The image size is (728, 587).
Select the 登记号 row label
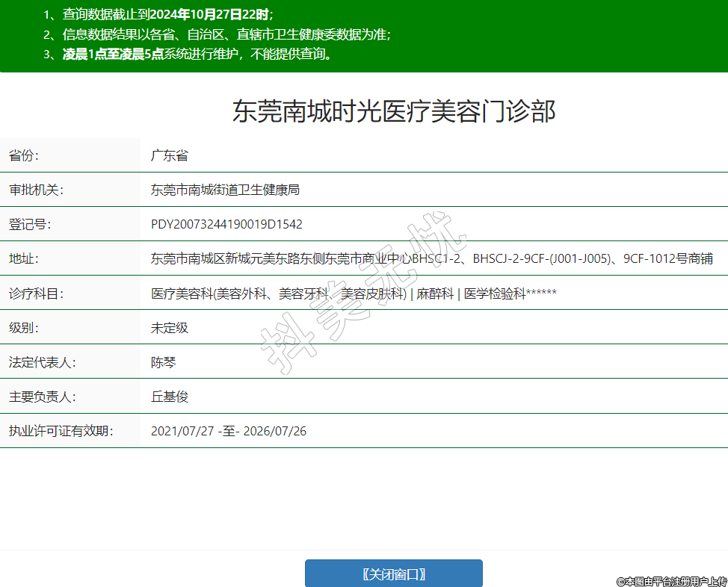30,224
